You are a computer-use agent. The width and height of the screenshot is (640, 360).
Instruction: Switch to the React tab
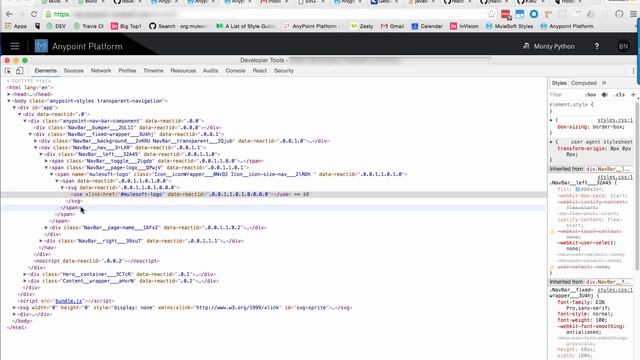pos(260,71)
